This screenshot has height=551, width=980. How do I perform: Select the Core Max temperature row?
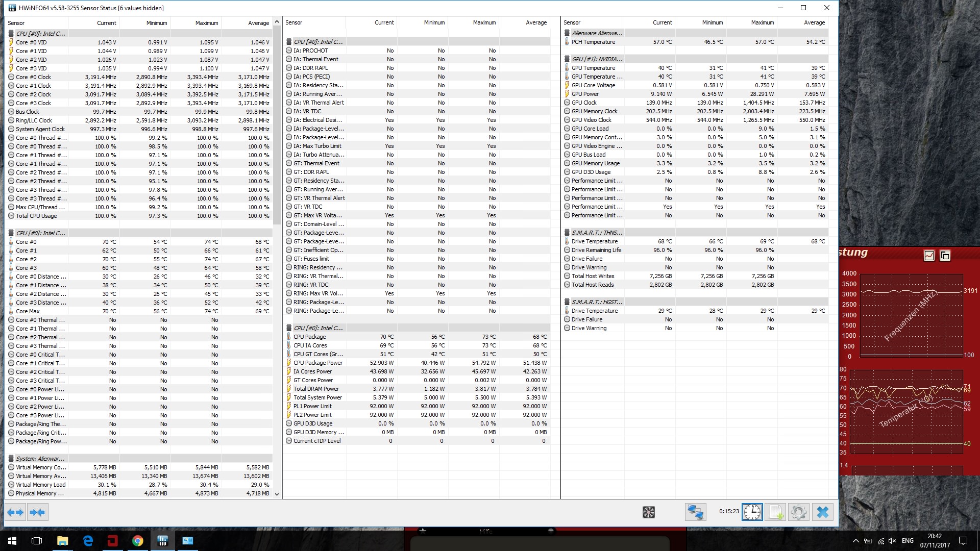139,311
